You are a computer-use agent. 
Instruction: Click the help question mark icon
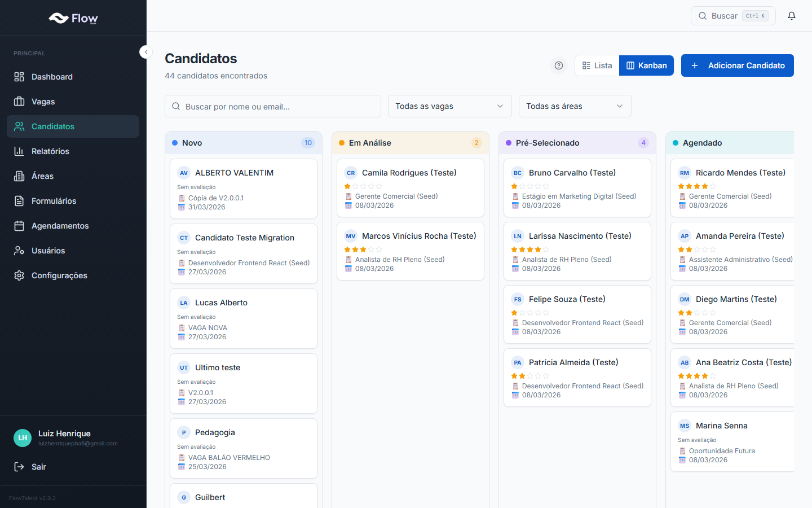coord(559,65)
